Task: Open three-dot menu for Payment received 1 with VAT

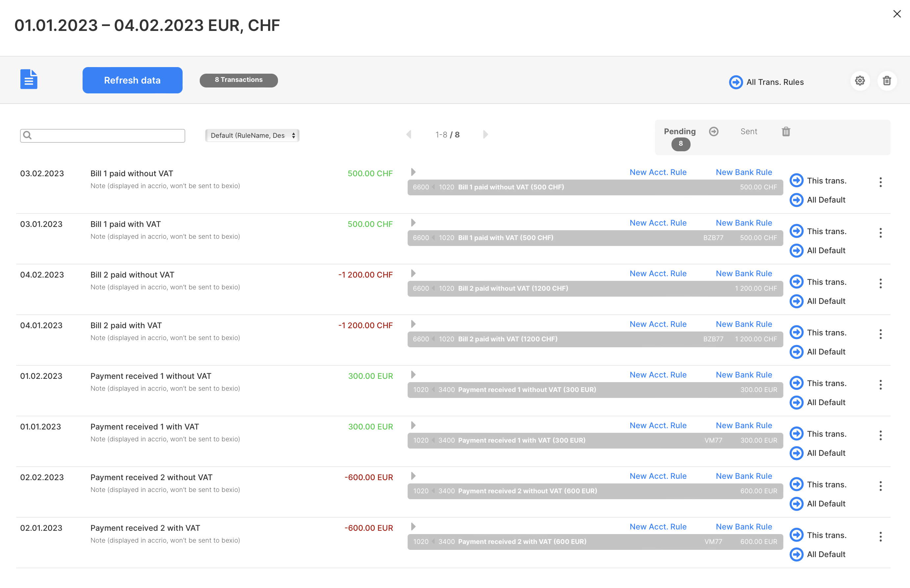Action: coord(880,435)
